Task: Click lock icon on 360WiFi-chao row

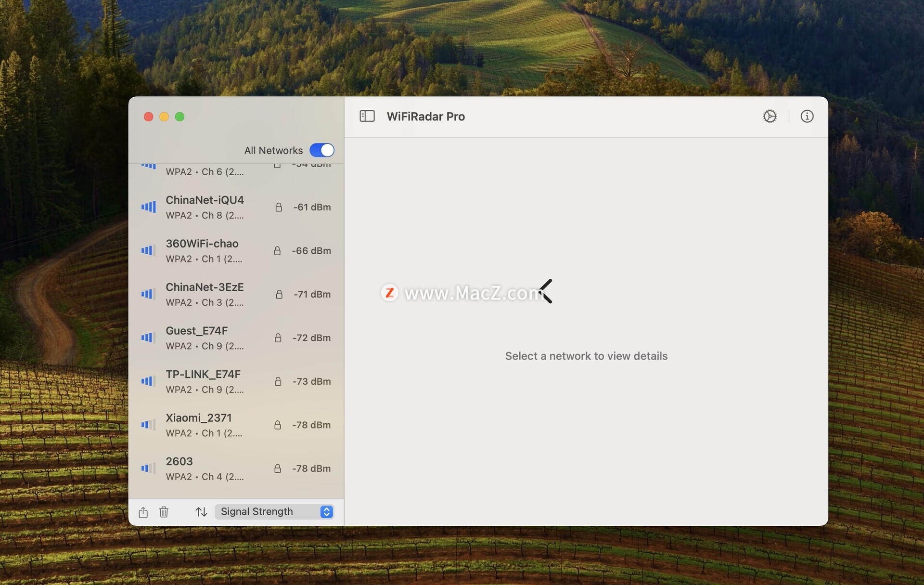Action: (x=277, y=250)
